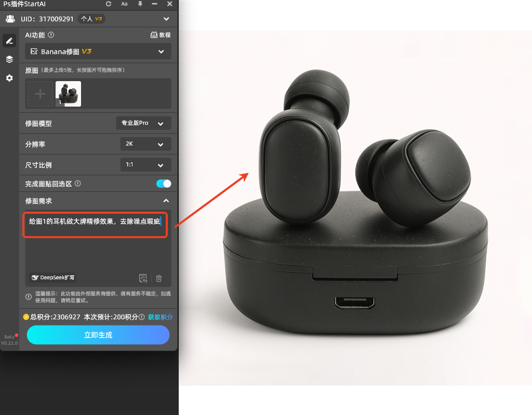Open settings via the sidebar gear icon
532x415 pixels.
[x=9, y=78]
